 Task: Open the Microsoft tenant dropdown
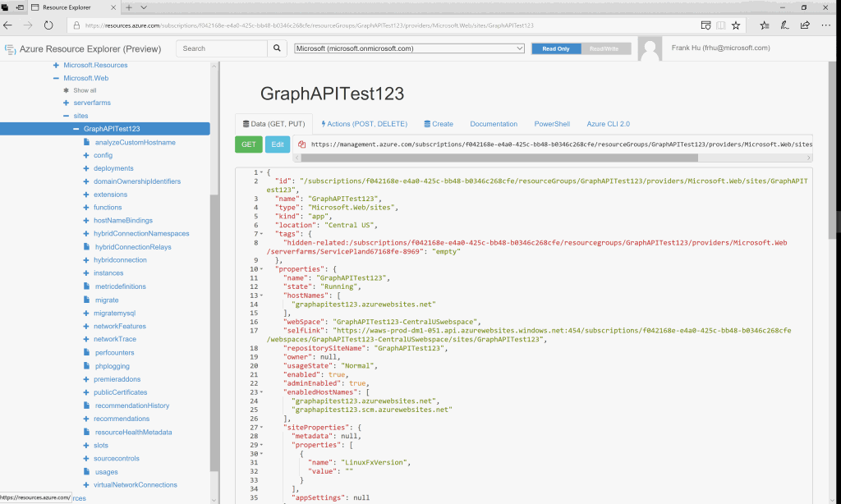[409, 48]
